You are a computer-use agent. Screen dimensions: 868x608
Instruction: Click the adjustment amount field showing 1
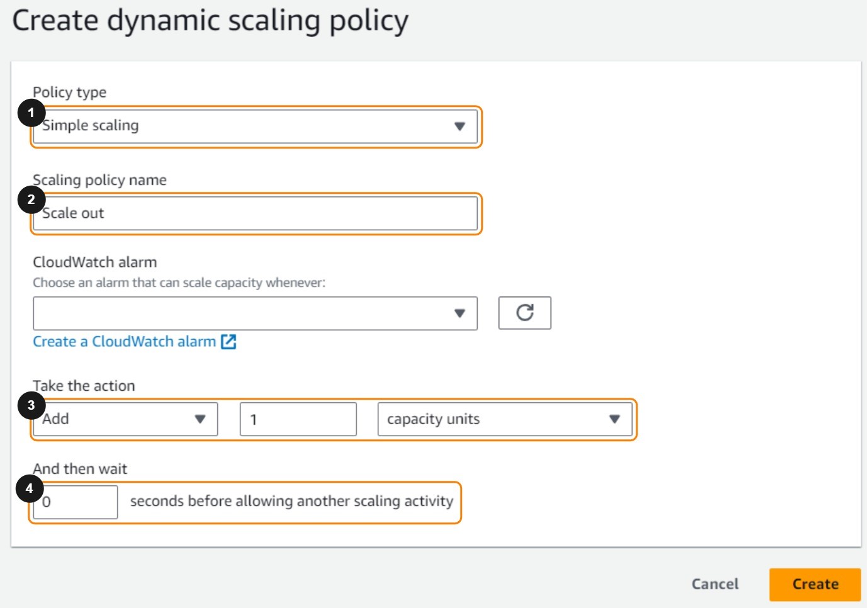point(298,420)
